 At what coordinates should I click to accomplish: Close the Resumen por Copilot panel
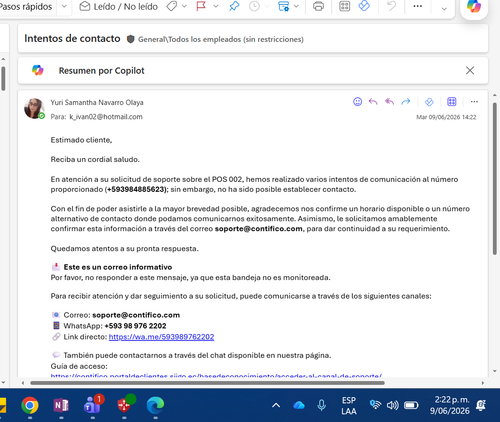pos(470,70)
